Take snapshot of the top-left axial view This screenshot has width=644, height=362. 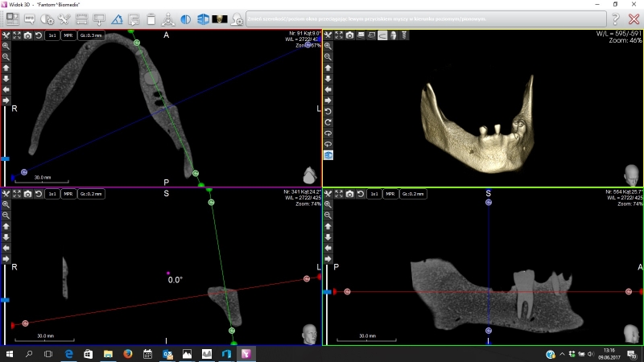coord(27,36)
